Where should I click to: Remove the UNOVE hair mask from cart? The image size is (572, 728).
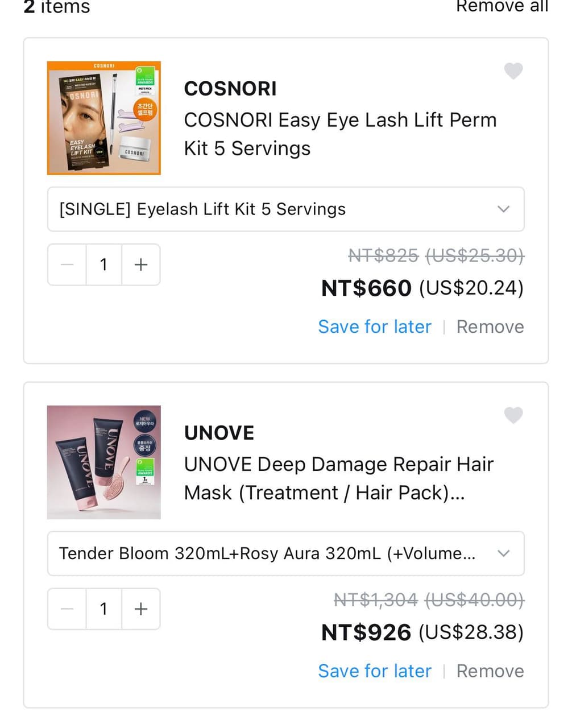[490, 671]
